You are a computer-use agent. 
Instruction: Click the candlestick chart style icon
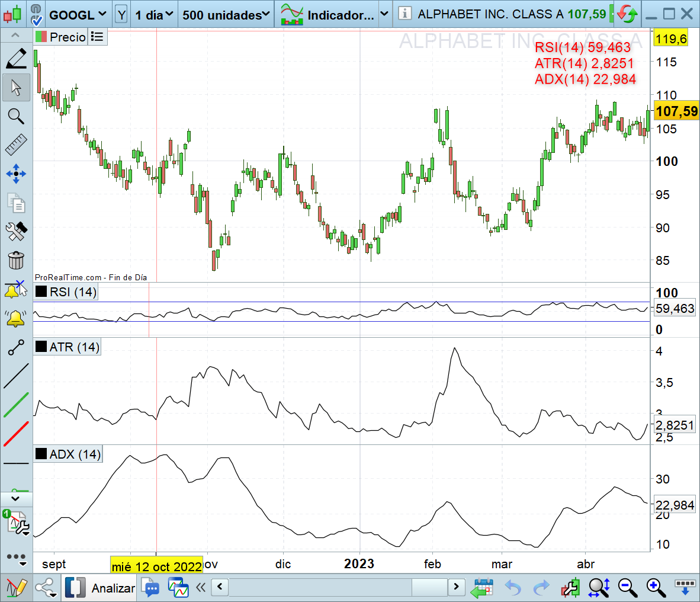pyautogui.click(x=13, y=14)
